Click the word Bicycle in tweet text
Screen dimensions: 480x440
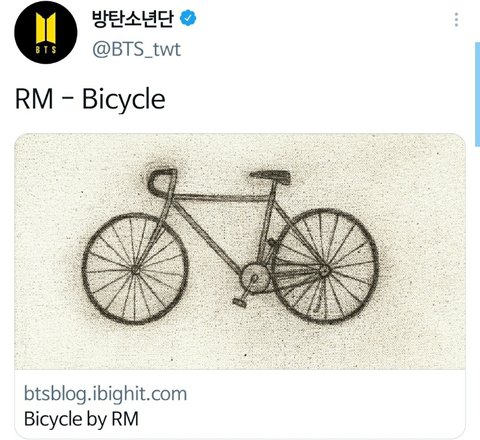point(124,99)
